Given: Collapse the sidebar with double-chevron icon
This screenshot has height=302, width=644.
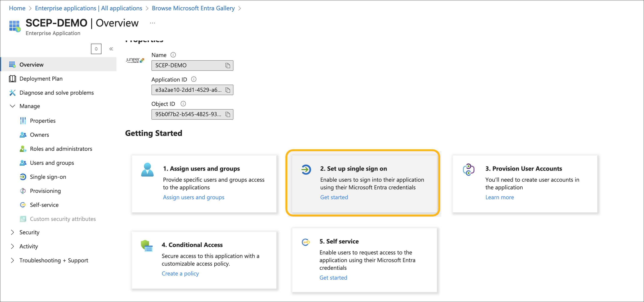Looking at the screenshot, I should coord(111,49).
